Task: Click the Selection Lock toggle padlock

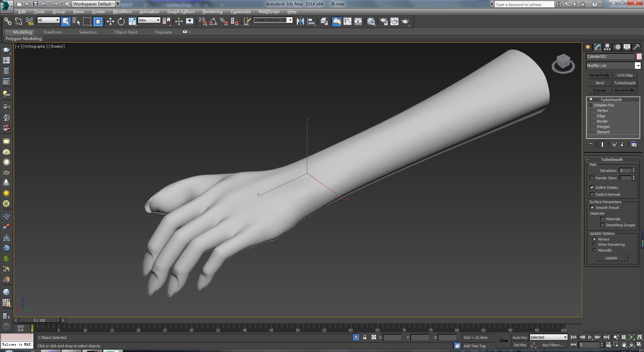Action: [x=365, y=337]
